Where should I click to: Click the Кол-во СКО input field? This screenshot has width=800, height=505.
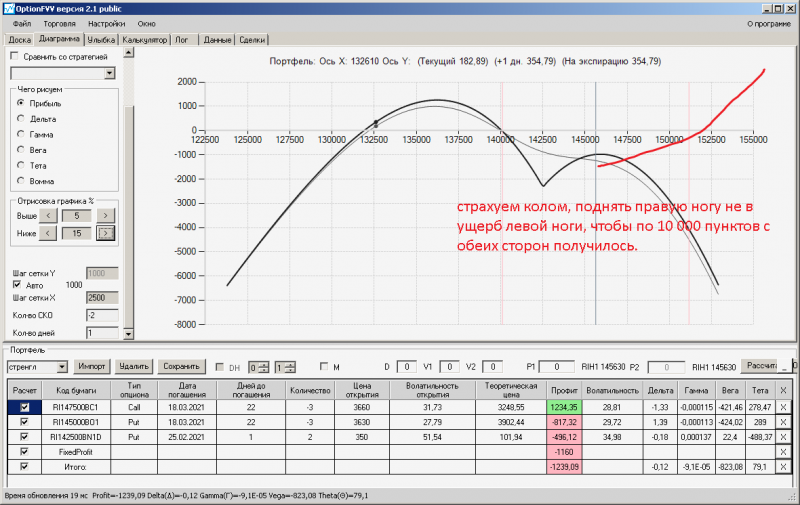click(102, 315)
